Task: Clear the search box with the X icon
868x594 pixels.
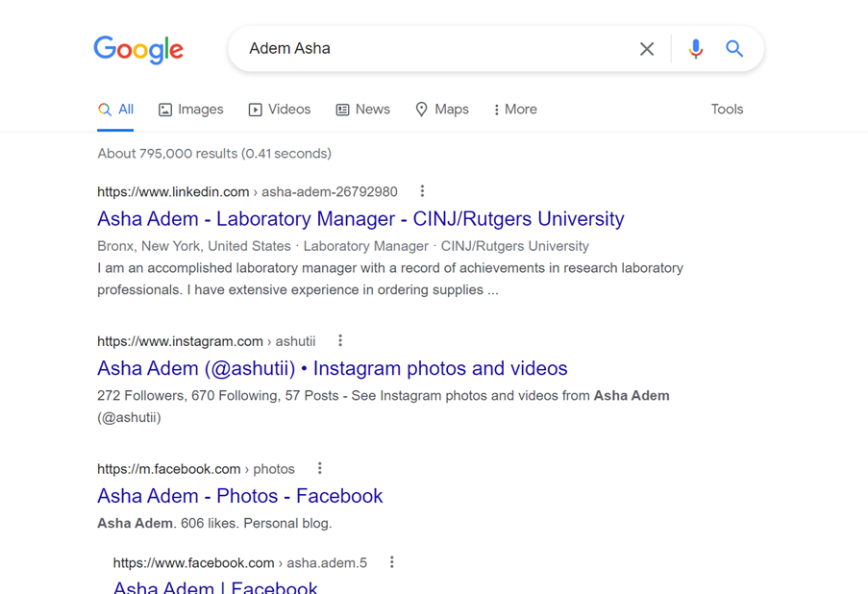Action: pyautogui.click(x=647, y=49)
